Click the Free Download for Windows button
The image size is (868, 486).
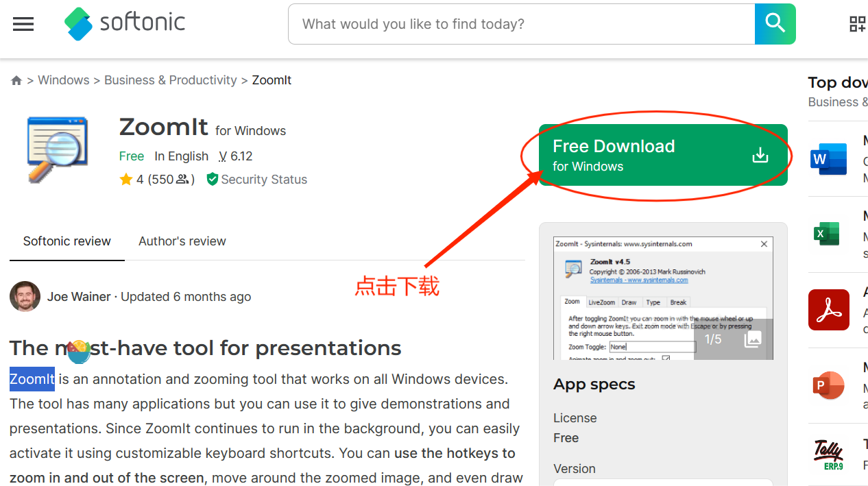[663, 155]
